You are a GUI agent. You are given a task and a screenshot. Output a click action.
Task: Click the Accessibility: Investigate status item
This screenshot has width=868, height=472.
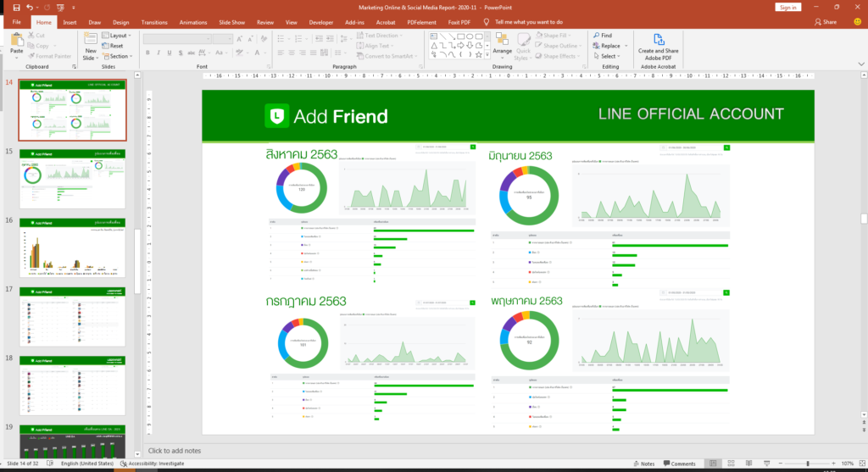point(153,464)
